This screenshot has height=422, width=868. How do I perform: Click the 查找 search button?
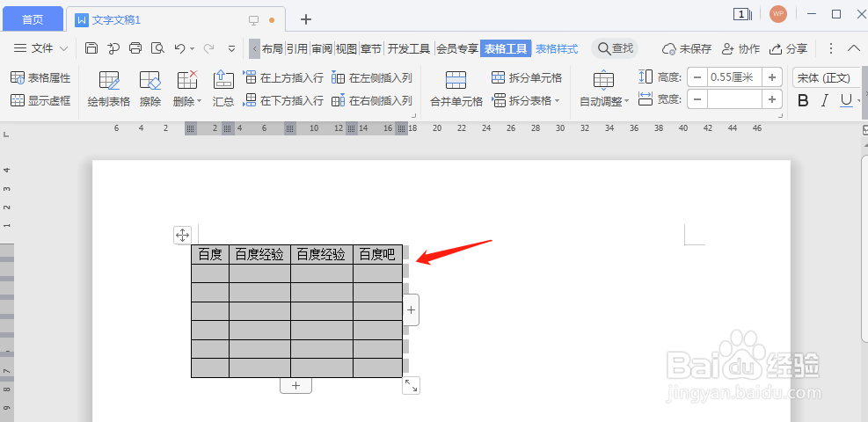(615, 48)
